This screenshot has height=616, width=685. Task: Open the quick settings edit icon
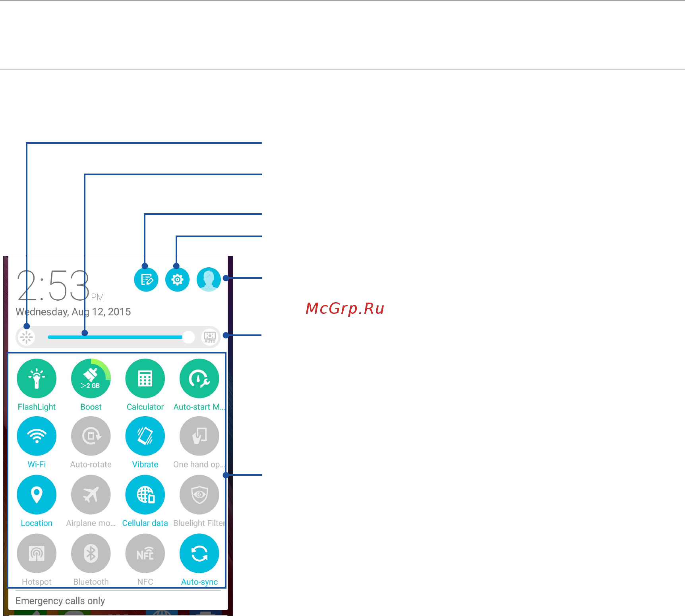tap(146, 280)
